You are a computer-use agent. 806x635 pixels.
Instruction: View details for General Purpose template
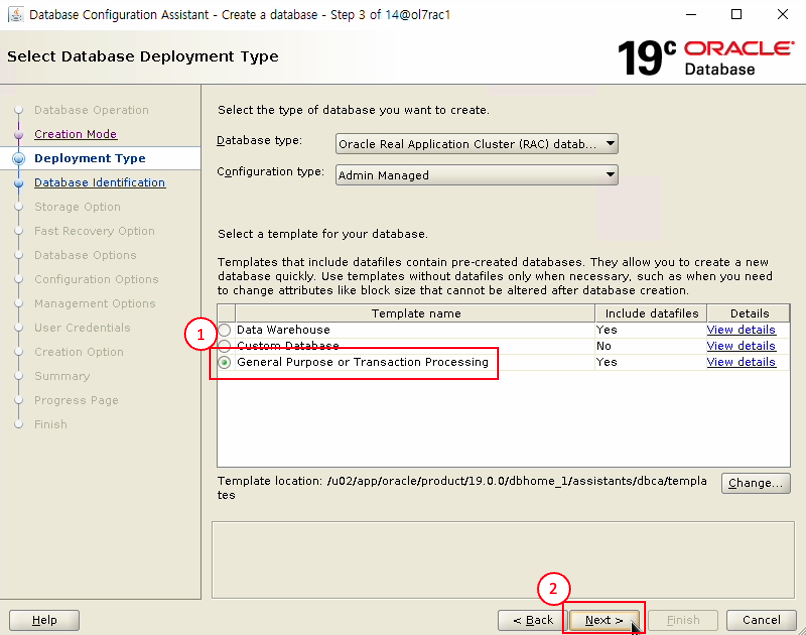(741, 362)
